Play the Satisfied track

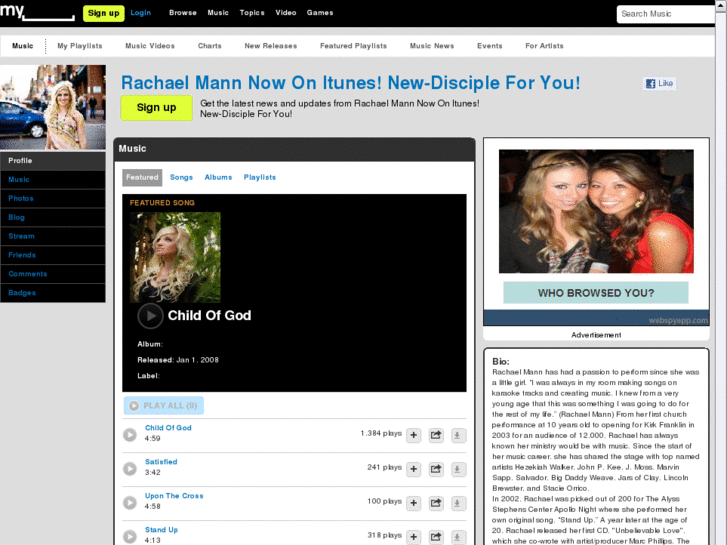[130, 468]
